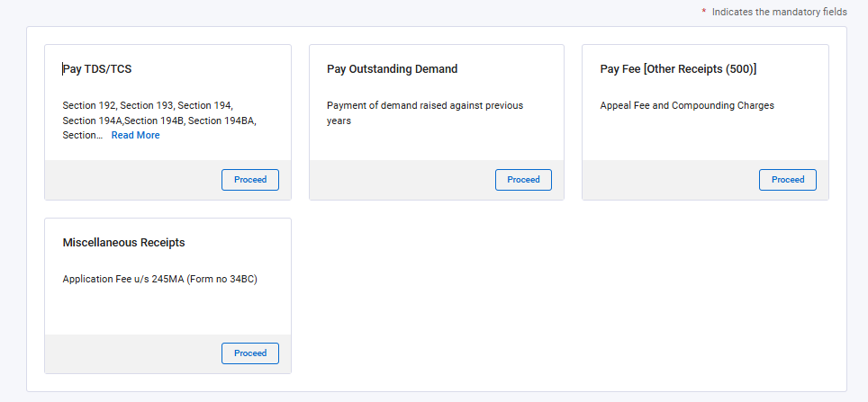
Task: Click the grey footer of the Pay Fee card
Action: pos(666,180)
